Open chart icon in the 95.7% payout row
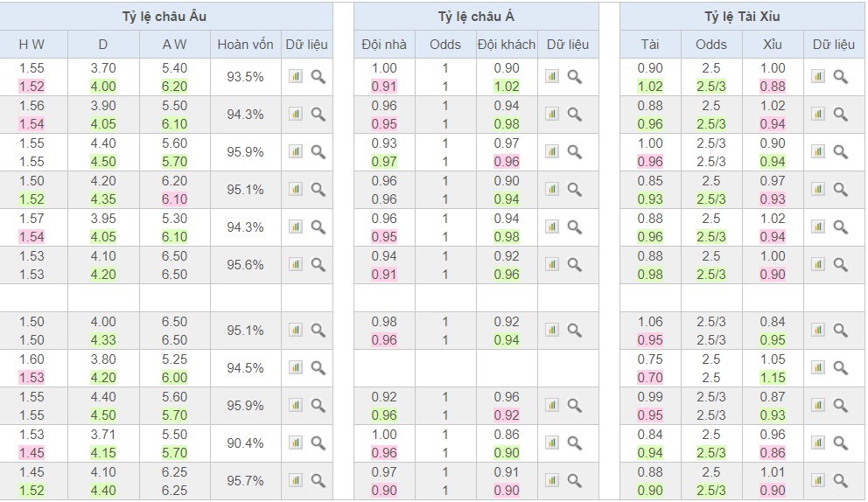The height and width of the screenshot is (502, 868). point(296,481)
